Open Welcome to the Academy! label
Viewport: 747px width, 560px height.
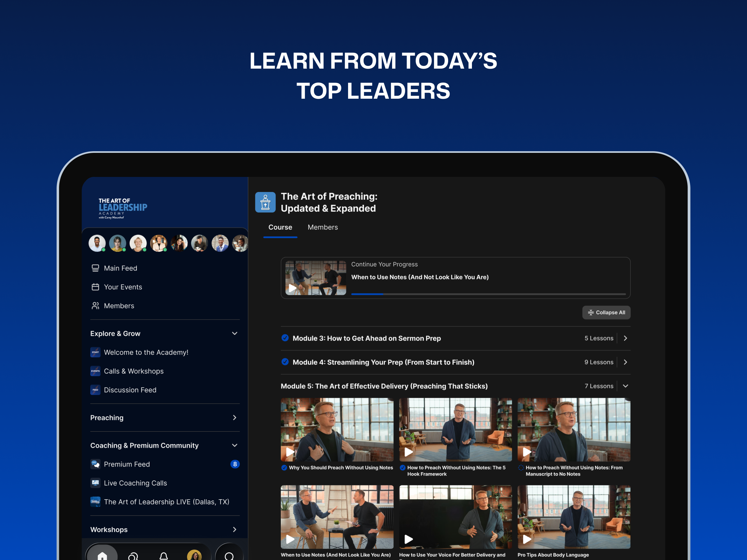(x=146, y=352)
